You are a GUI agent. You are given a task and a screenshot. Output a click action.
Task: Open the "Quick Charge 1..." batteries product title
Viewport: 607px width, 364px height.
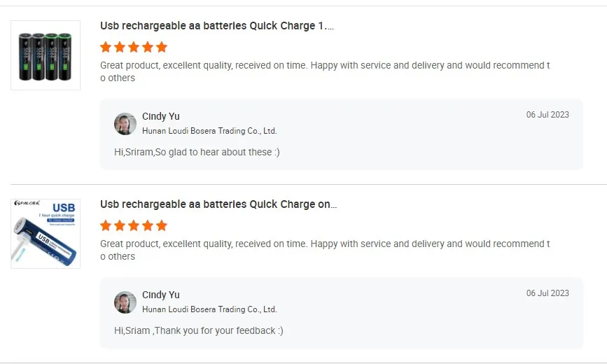pos(217,26)
